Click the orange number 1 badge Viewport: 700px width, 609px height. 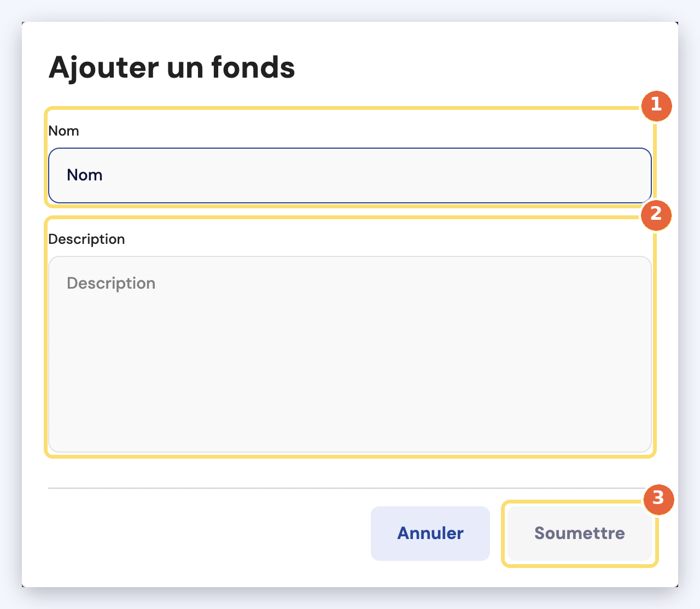[656, 105]
